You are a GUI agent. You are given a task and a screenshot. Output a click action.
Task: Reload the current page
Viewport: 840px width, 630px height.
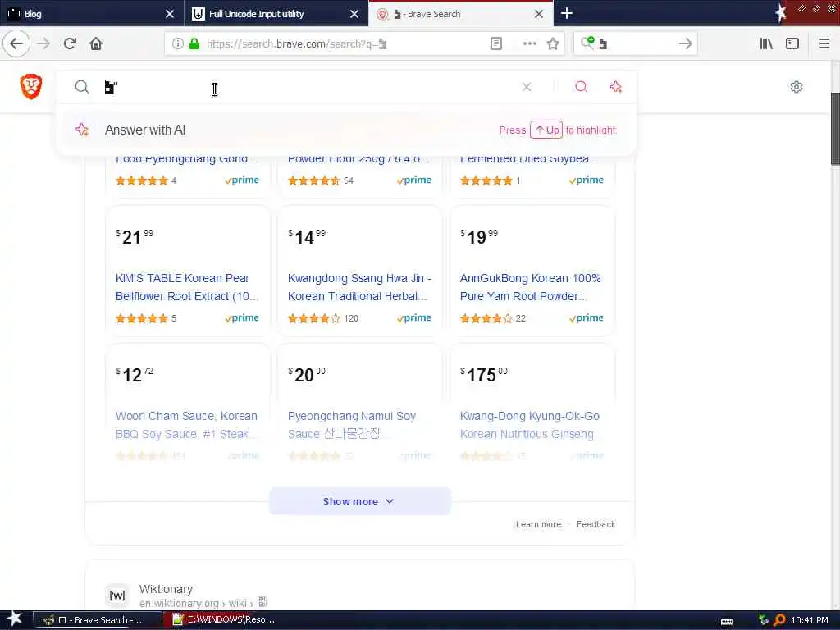[70, 43]
